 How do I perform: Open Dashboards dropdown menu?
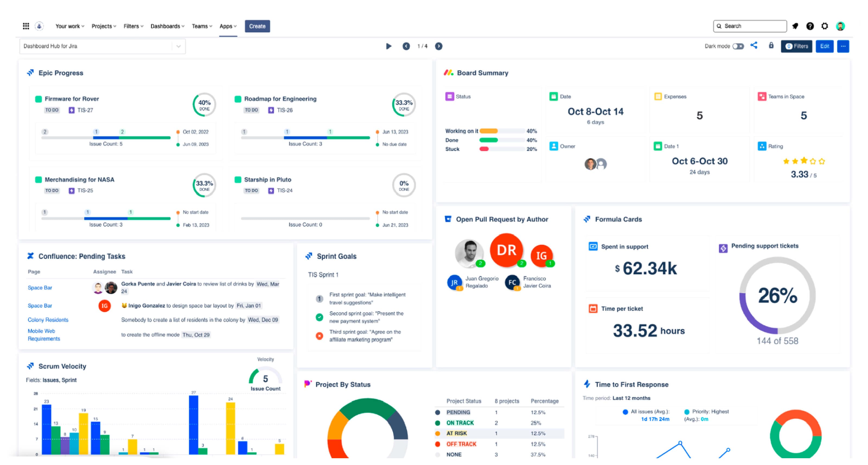167,26
